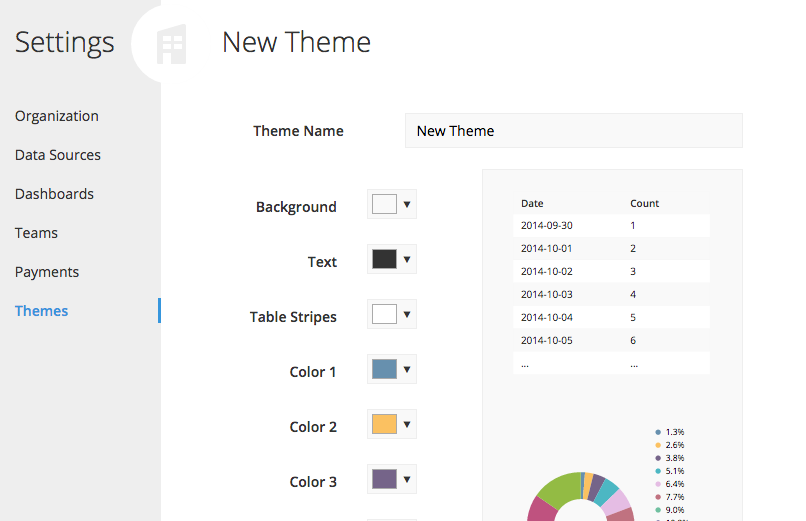The height and width of the screenshot is (521, 806).
Task: Open the Color 2 dropdown arrow
Action: point(407,424)
